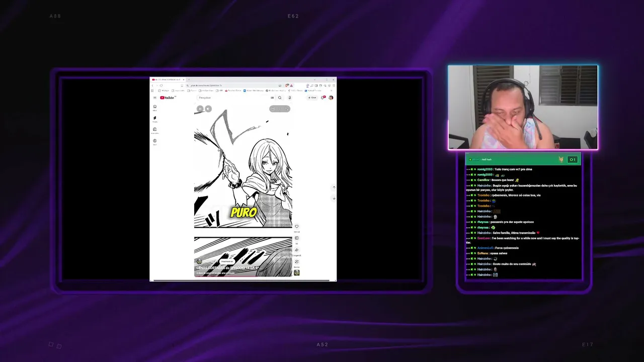This screenshot has width=644, height=362.
Task: Open Shorts in the YouTube left sidebar
Action: tap(155, 119)
